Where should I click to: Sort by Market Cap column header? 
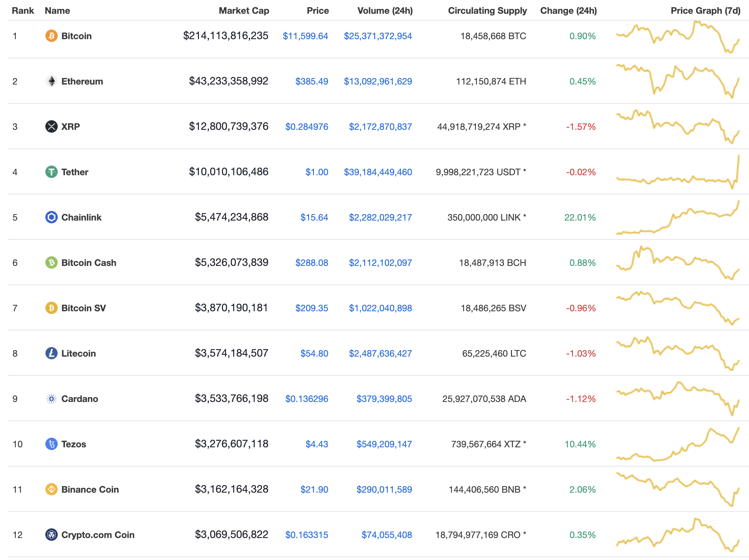click(244, 11)
